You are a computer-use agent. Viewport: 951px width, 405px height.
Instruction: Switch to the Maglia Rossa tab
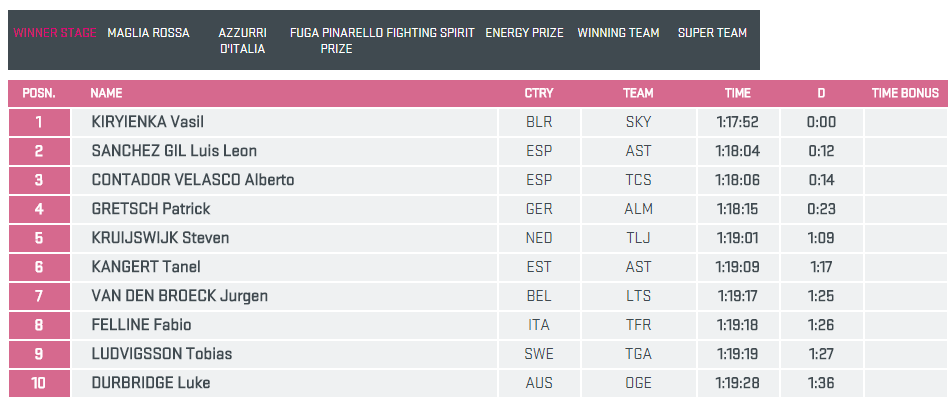pos(148,33)
